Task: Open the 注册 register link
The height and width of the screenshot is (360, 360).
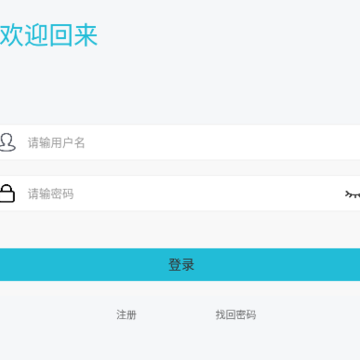Action: [x=126, y=315]
